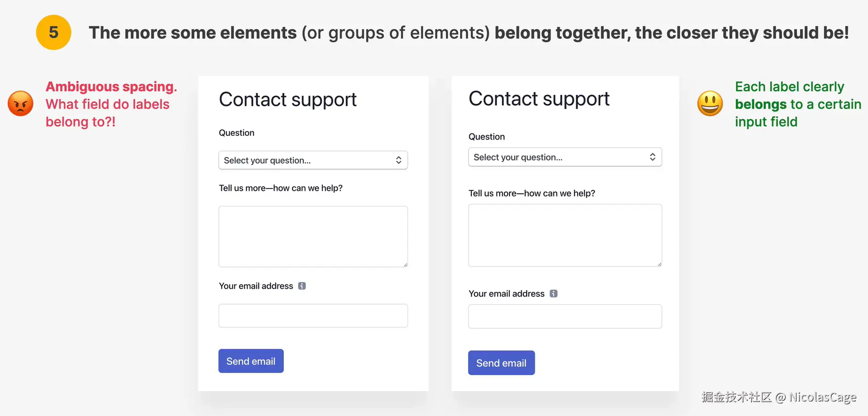Click the angry red face emoji
868x416 pixels.
21,103
